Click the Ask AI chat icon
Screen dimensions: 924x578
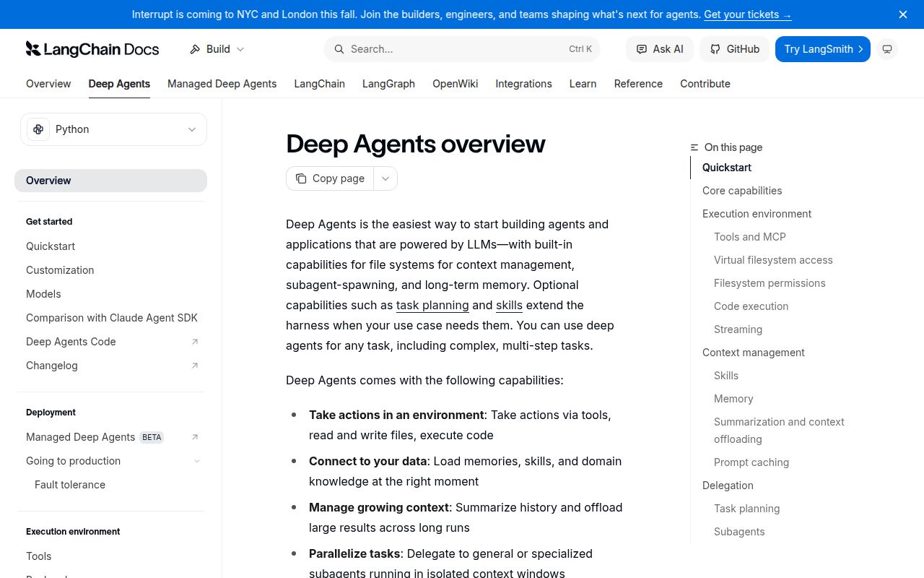(x=641, y=49)
